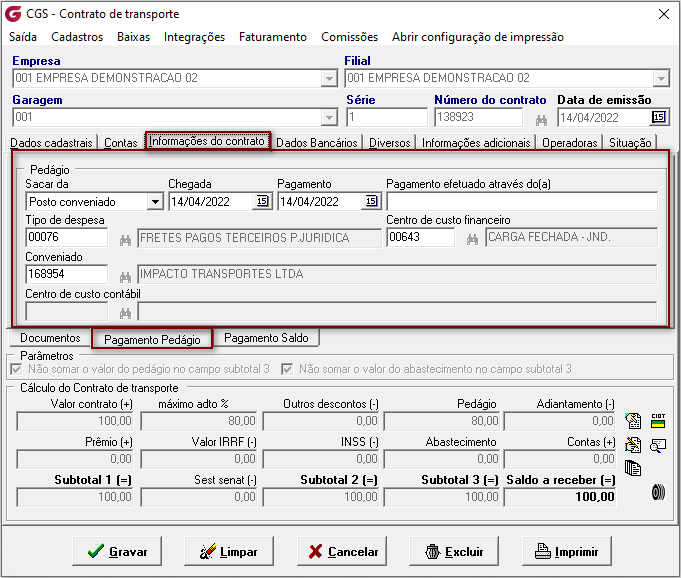The image size is (681, 578).
Task: Open the Integrações menu
Action: 194,37
